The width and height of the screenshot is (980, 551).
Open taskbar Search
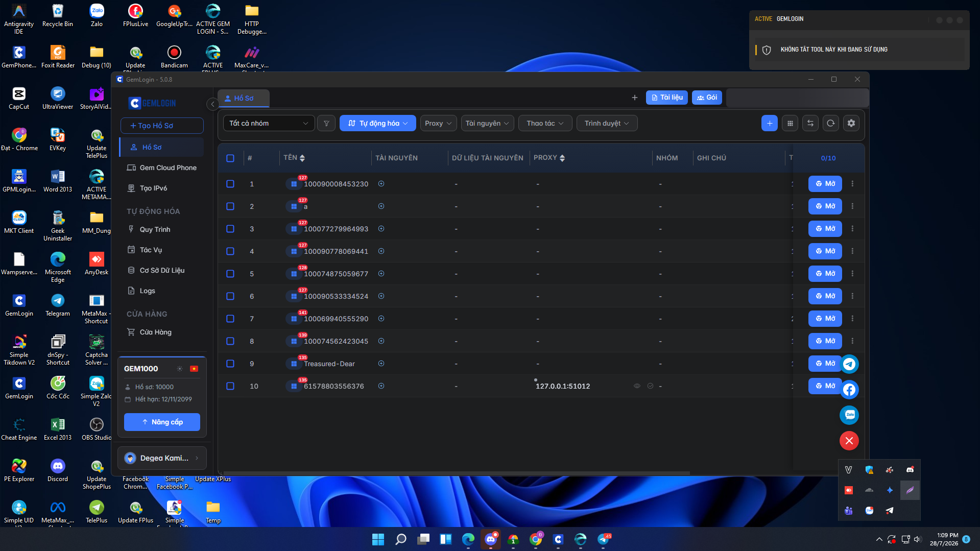click(401, 539)
